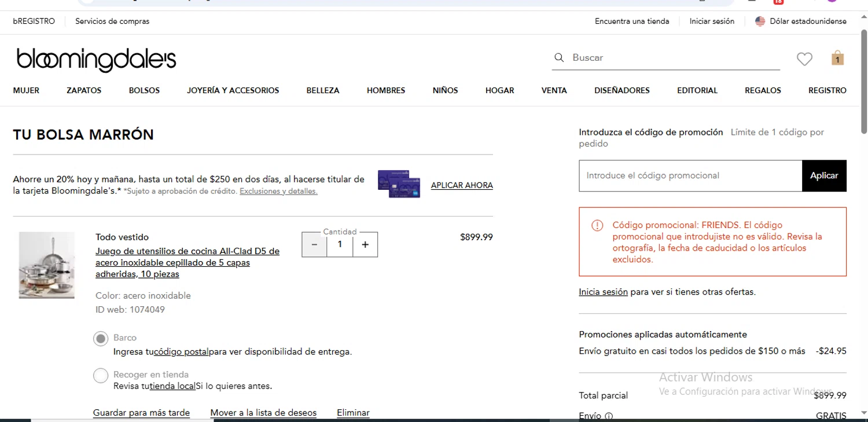This screenshot has height=422, width=868.
Task: Open the EDITORIAL menu
Action: click(x=697, y=90)
